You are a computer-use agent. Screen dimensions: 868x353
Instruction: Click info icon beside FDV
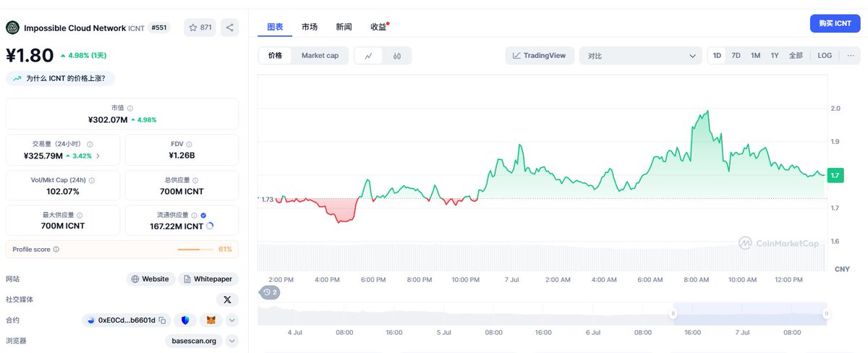[191, 144]
